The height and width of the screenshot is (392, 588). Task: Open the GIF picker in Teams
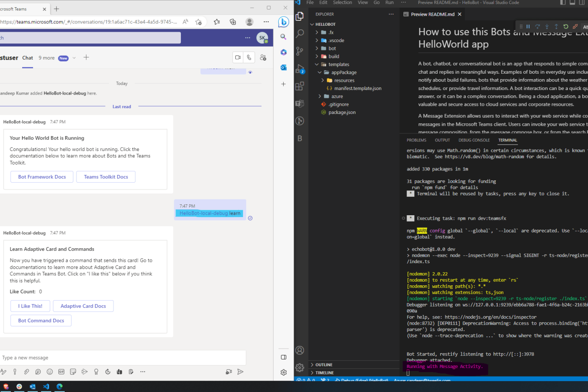(61, 372)
